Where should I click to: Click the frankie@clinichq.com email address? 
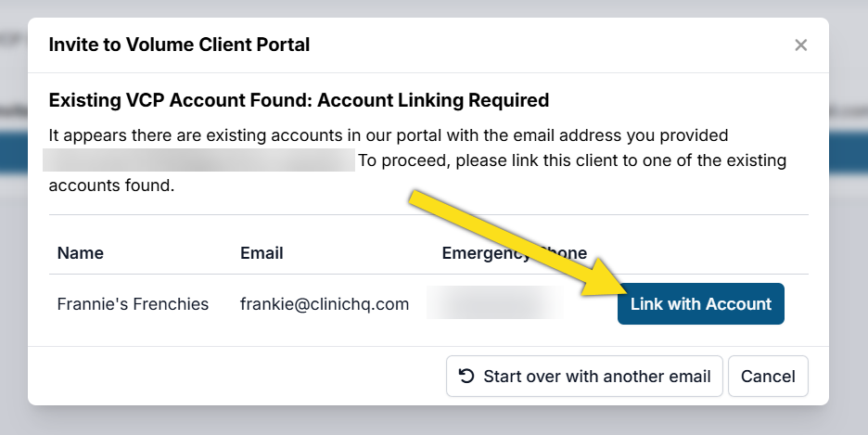point(325,304)
